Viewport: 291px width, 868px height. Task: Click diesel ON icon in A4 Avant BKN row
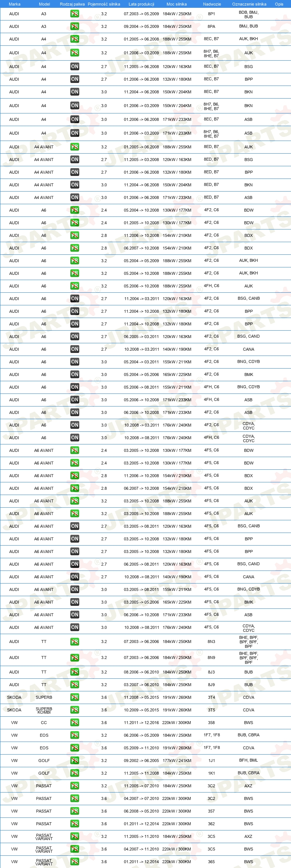[74, 185]
